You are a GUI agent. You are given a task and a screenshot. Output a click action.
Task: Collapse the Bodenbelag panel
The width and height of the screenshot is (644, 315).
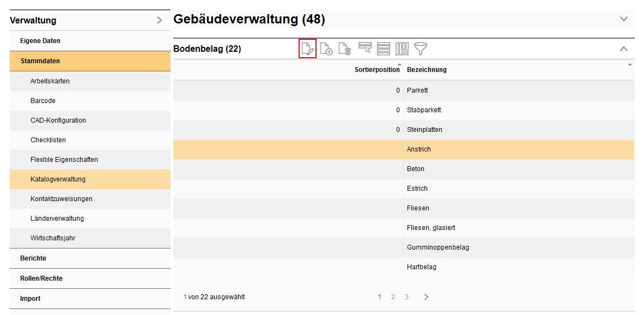click(623, 49)
